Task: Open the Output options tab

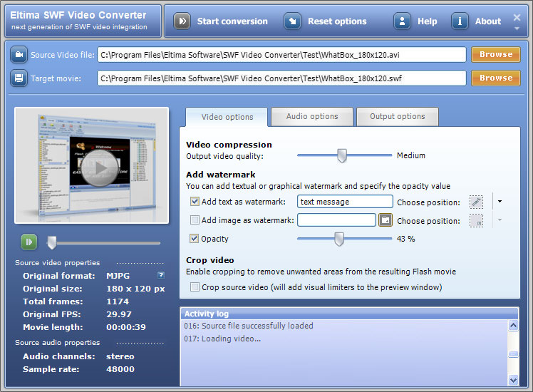Action: (397, 117)
